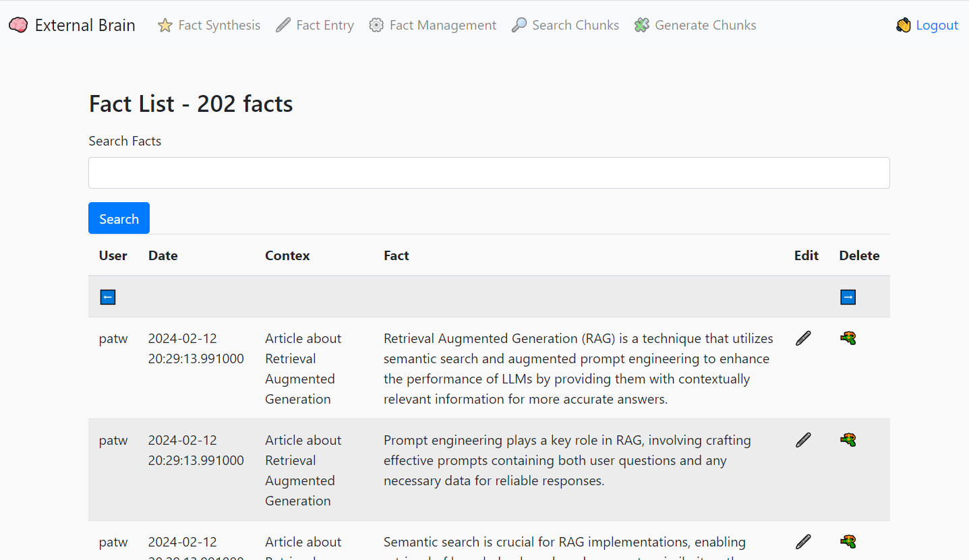The image size is (969, 560).
Task: Click the External Brain brain logo icon
Action: 18,25
